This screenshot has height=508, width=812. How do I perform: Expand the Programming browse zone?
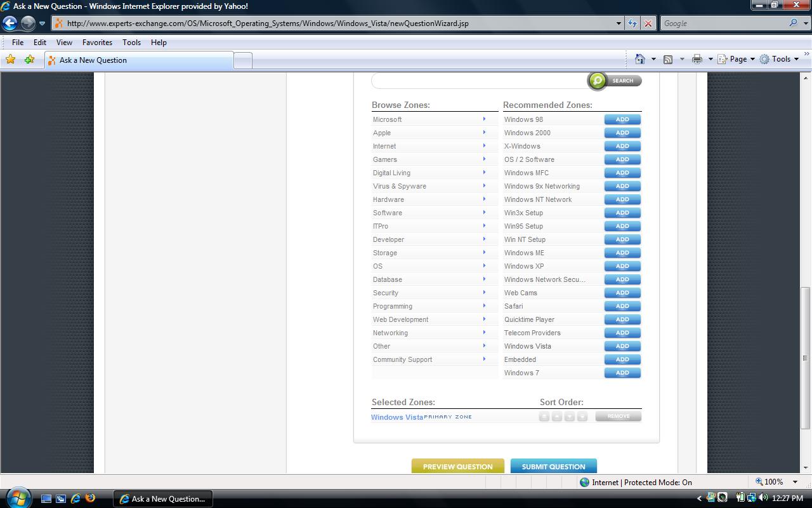pos(484,305)
